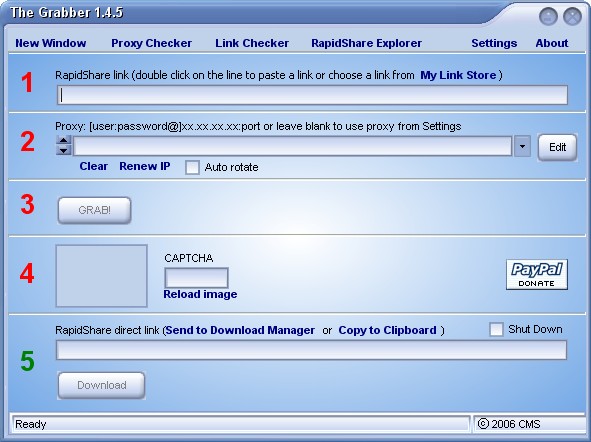Screen dimensions: 591x442
Task: Focus the CAPTCHA text input field
Action: tap(196, 278)
